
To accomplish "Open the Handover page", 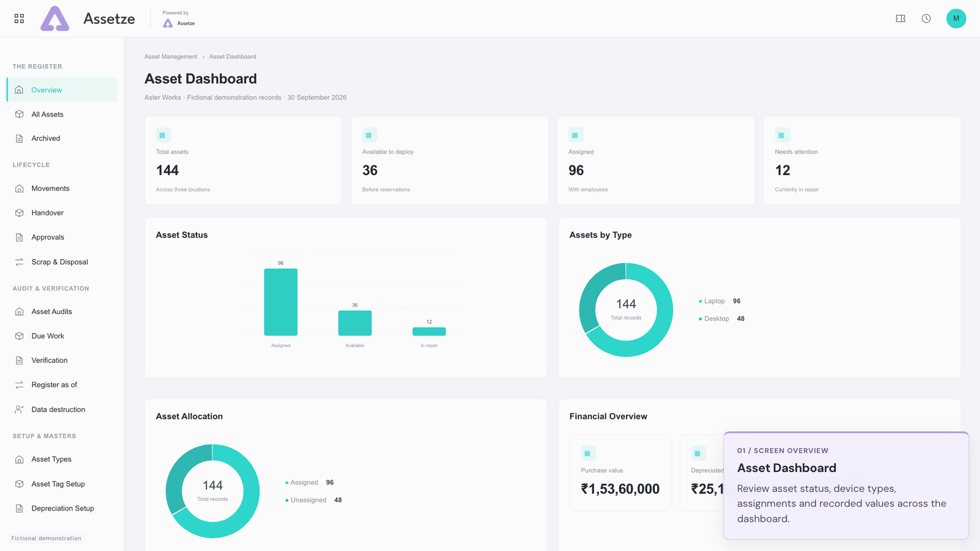I will pos(62,213).
